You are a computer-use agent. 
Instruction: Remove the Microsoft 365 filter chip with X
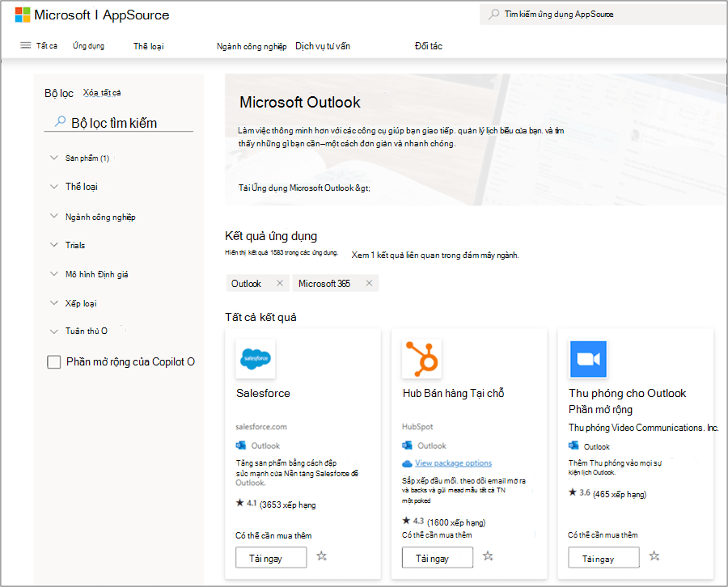click(369, 283)
